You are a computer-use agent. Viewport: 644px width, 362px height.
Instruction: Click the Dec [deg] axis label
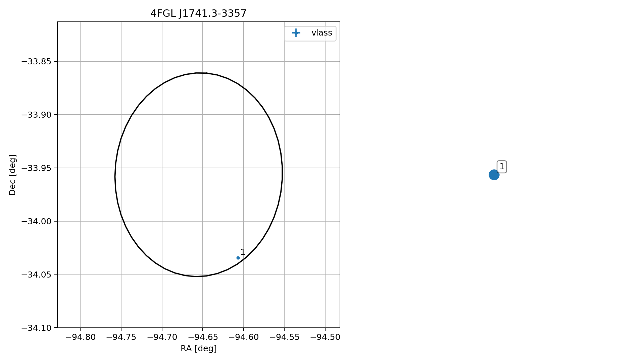pyautogui.click(x=12, y=175)
